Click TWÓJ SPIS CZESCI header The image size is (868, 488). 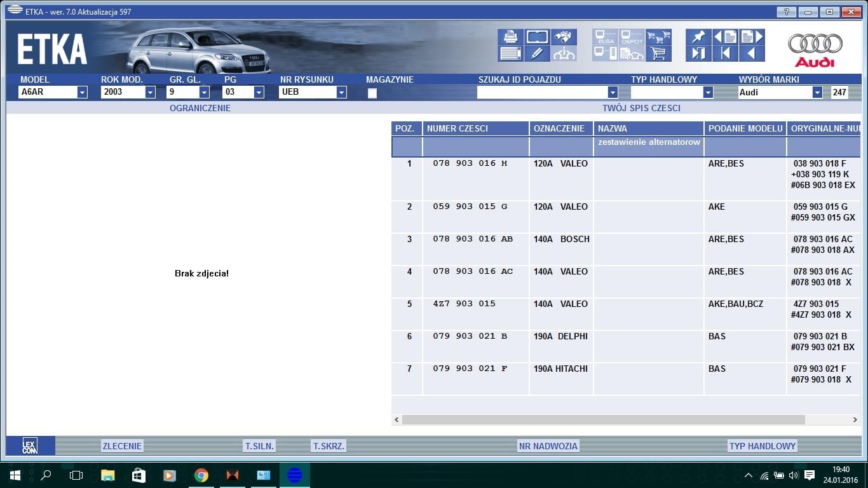(641, 108)
